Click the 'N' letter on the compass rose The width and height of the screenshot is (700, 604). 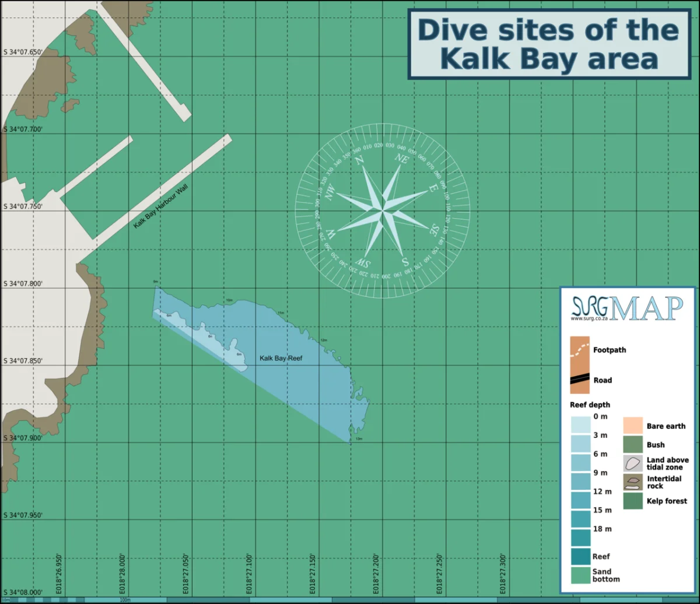[x=359, y=160]
